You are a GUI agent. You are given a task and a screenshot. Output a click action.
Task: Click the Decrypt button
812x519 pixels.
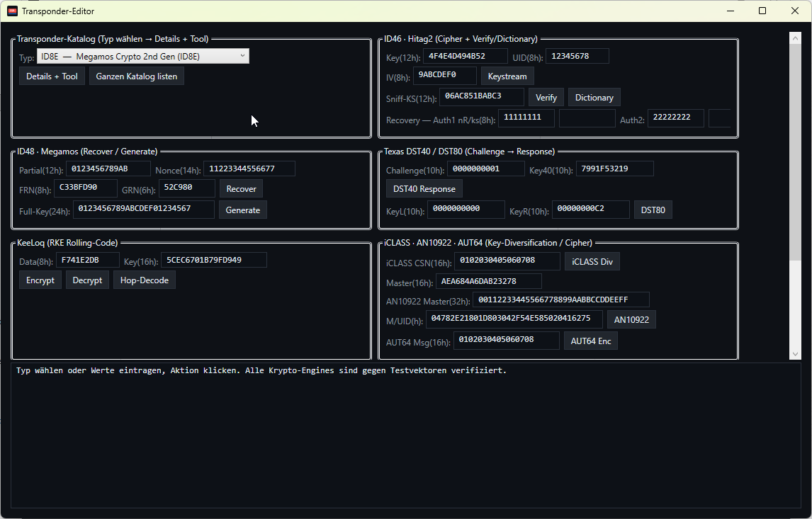click(88, 280)
